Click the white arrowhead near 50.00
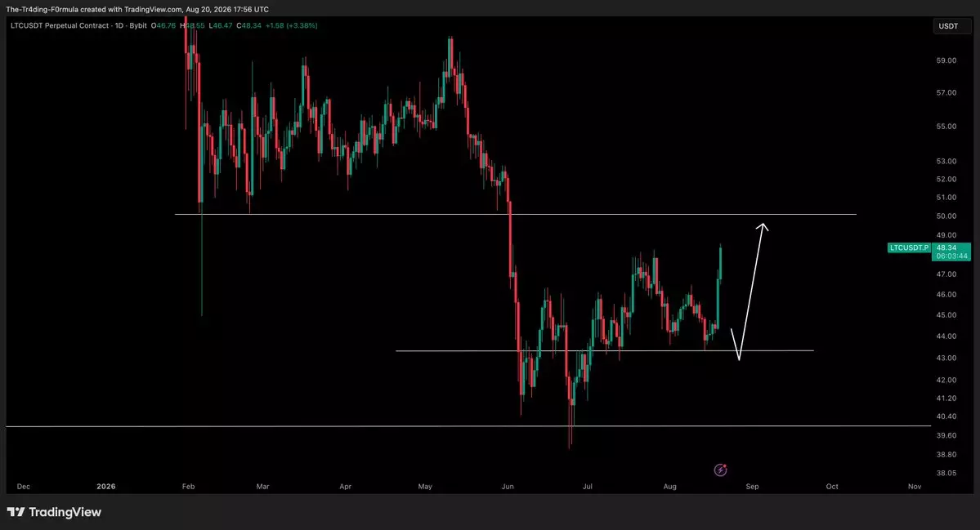This screenshot has width=980, height=530. 762,227
